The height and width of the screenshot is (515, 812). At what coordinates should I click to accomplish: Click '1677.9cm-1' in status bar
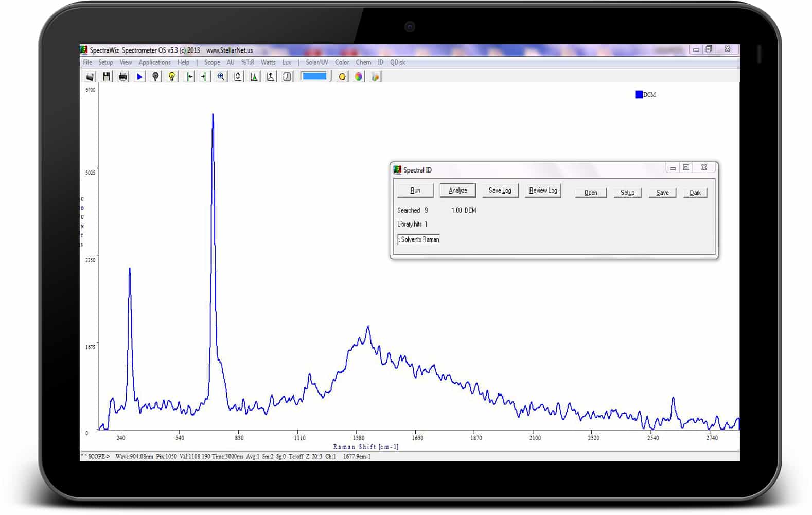click(357, 457)
